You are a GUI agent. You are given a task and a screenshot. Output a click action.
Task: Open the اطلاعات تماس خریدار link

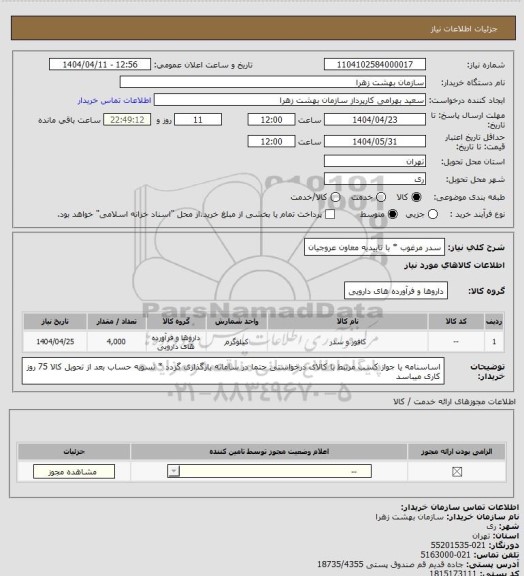point(114,100)
